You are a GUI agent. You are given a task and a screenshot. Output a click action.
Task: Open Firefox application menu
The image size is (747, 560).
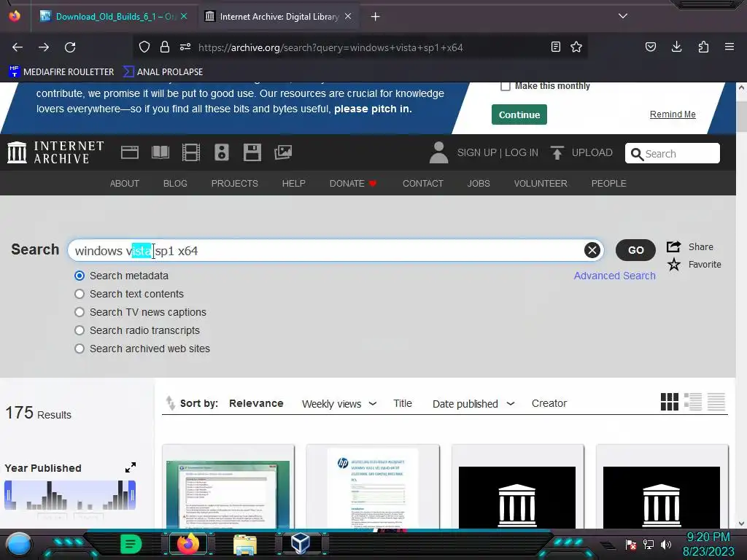click(729, 47)
